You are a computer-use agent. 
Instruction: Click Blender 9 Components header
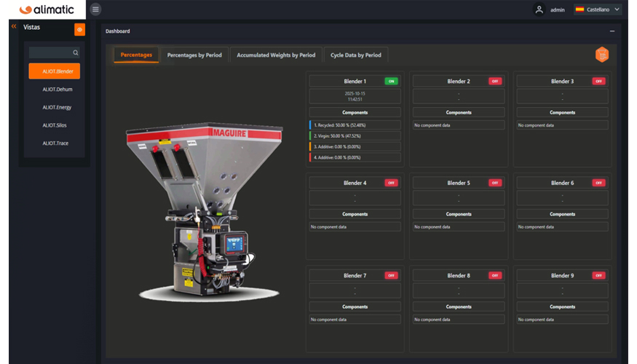click(563, 306)
